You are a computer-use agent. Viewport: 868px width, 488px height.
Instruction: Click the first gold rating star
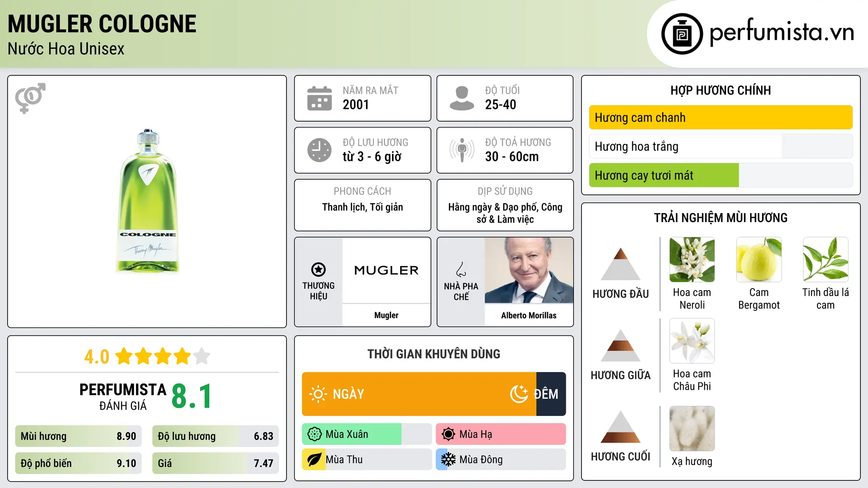point(124,356)
